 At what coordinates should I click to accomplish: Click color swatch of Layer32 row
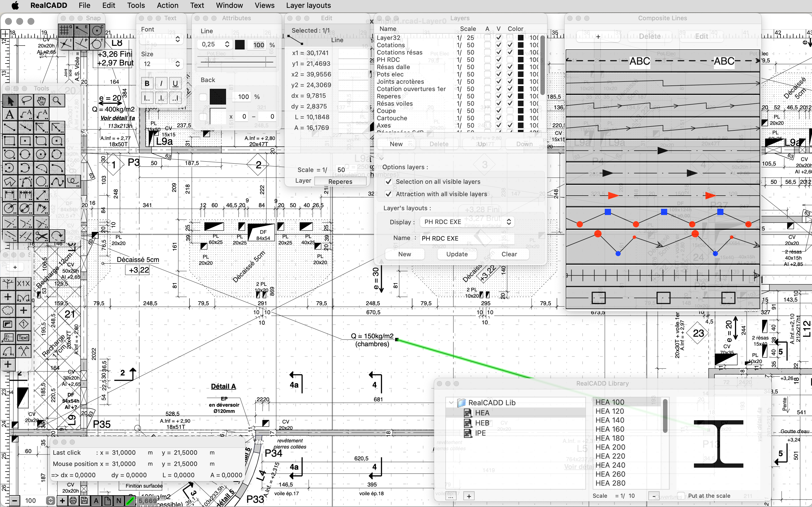520,38
